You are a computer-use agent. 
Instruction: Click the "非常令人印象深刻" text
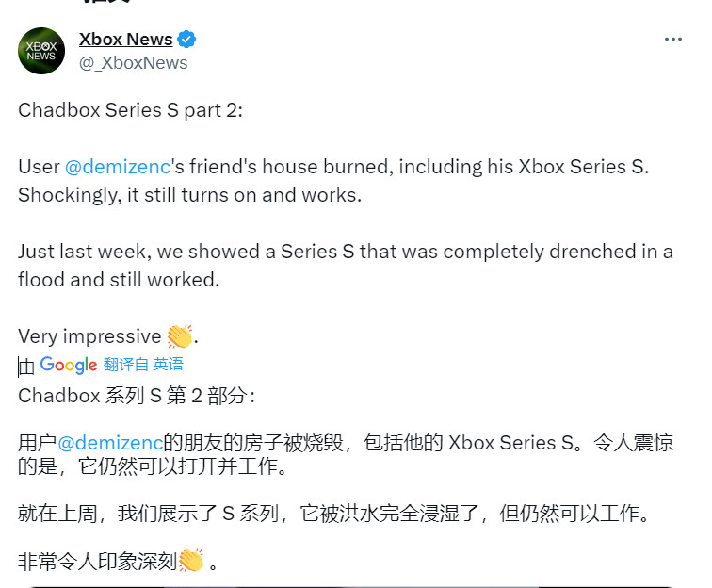[96, 562]
